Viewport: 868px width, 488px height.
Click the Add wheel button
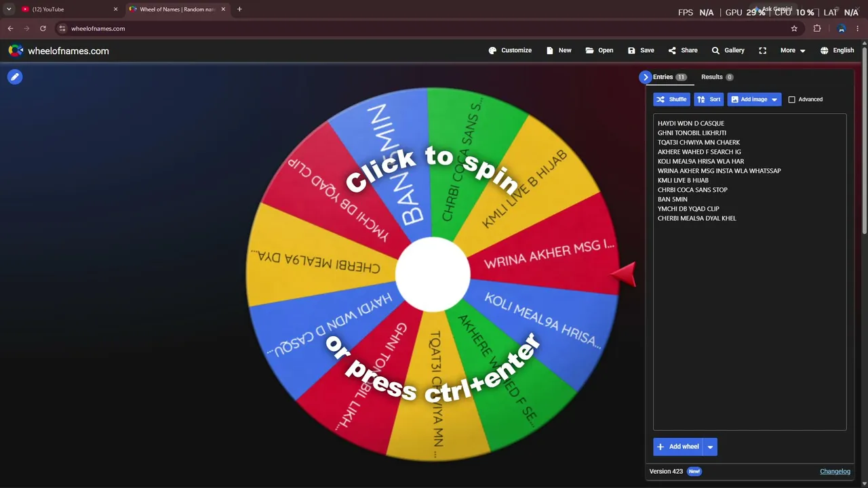pos(677,447)
